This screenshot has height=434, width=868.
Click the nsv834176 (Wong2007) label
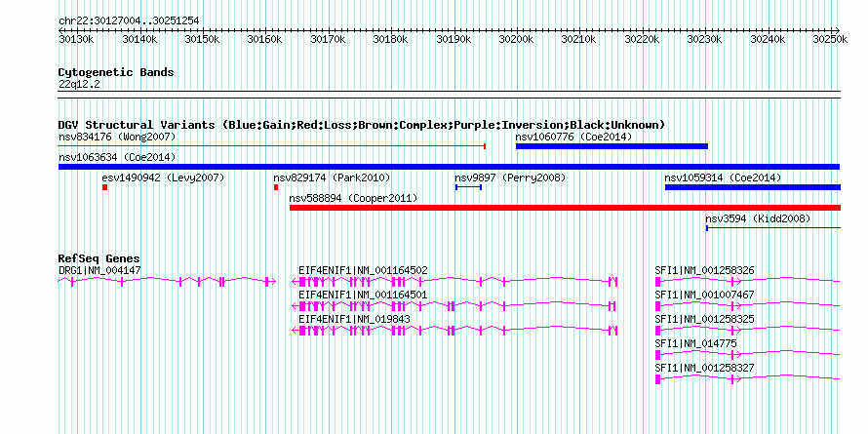click(117, 137)
